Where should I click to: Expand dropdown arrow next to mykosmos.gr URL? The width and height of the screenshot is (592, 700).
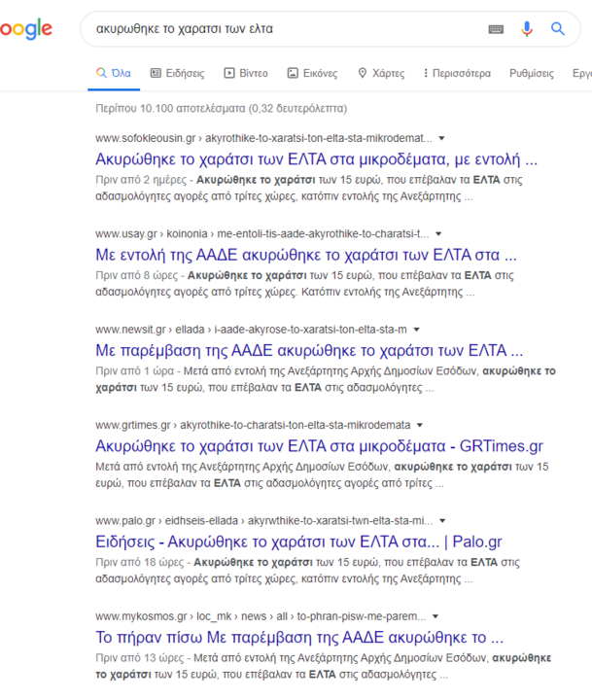coord(435,616)
